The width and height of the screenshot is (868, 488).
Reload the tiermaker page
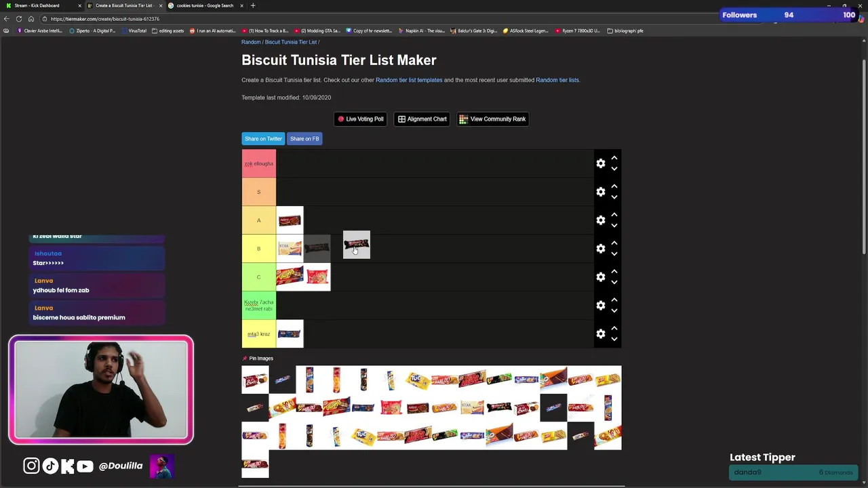click(19, 19)
